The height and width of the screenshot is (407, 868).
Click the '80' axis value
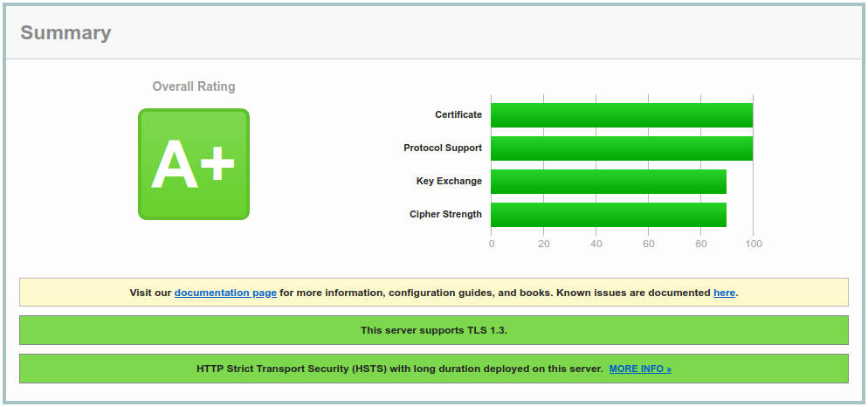click(x=701, y=245)
